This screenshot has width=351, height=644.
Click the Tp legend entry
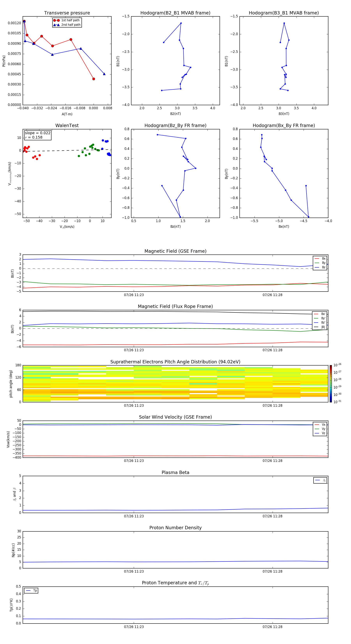point(31,591)
